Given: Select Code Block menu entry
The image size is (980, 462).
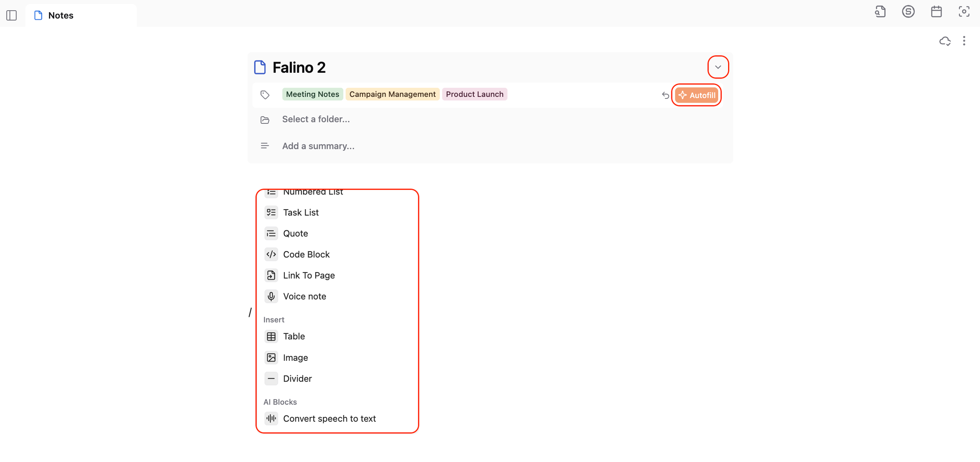Looking at the screenshot, I should pos(306,254).
